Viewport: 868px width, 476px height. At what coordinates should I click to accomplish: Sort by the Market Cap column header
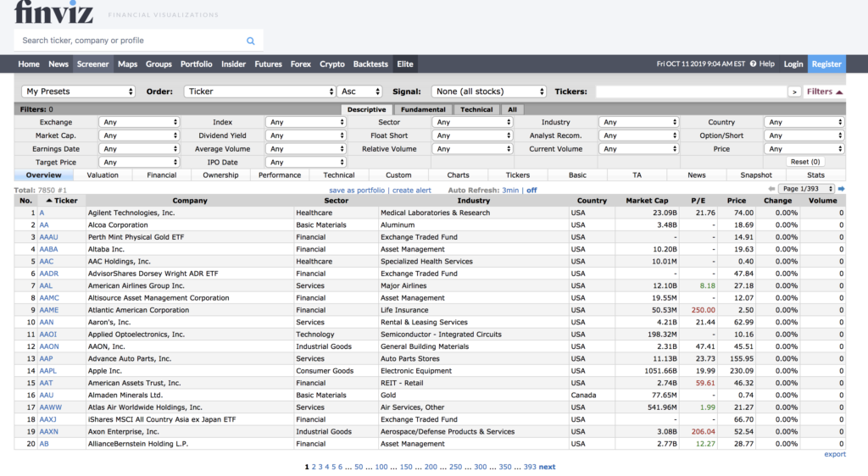click(x=647, y=201)
